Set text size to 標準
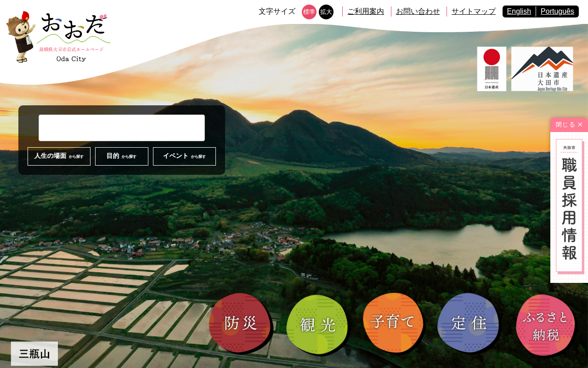Screen dimensions: 588x368 309,12
